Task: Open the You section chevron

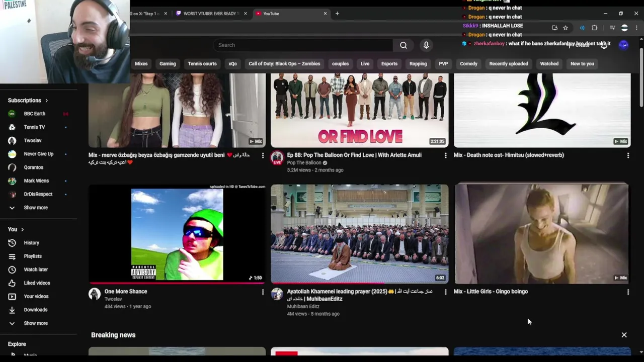Action: (22, 230)
